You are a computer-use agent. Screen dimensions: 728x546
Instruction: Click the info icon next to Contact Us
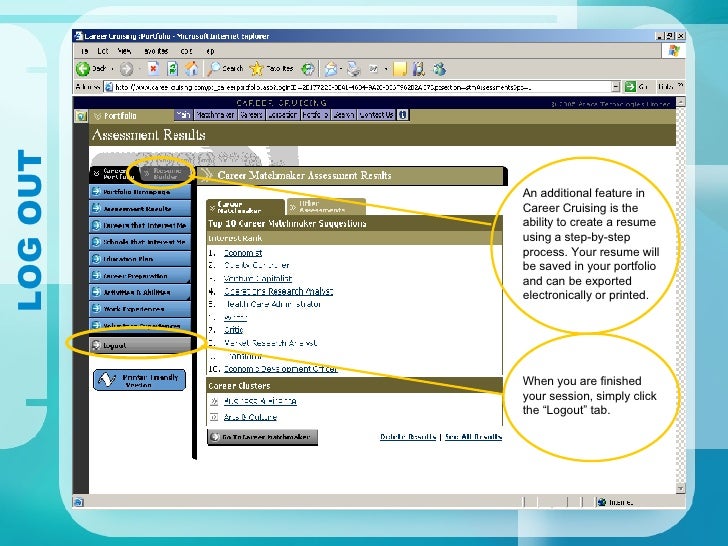(403, 115)
